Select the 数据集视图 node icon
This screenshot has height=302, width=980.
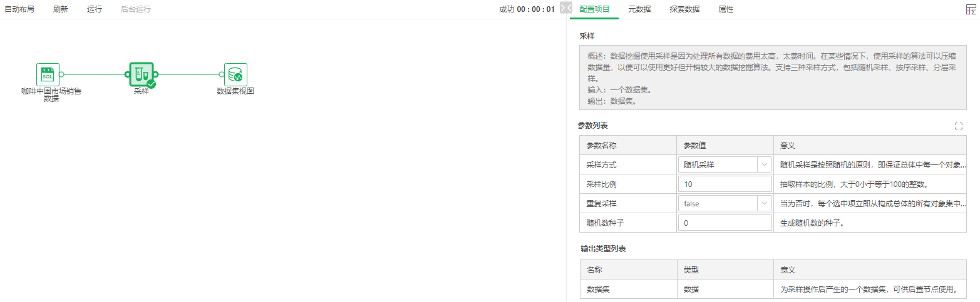pyautogui.click(x=235, y=74)
